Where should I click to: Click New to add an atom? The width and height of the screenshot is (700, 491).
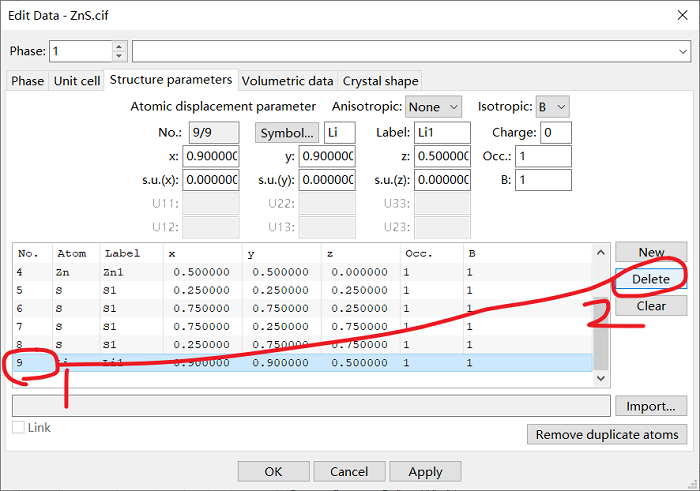651,253
